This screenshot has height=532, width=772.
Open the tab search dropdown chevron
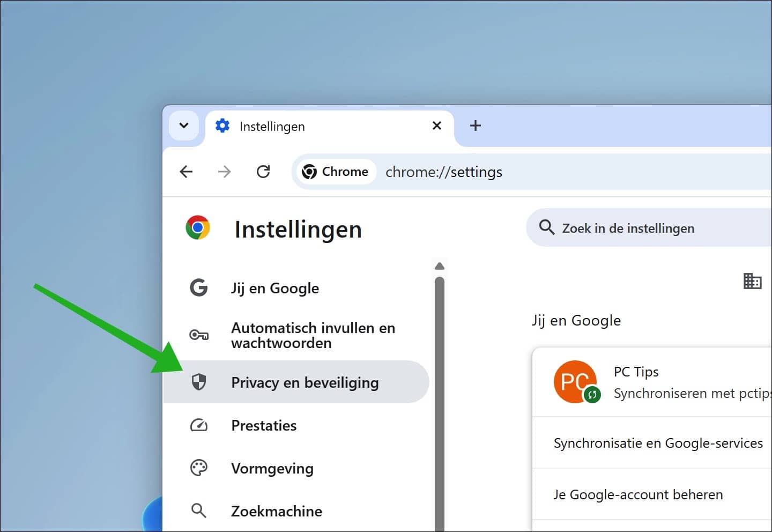(183, 125)
